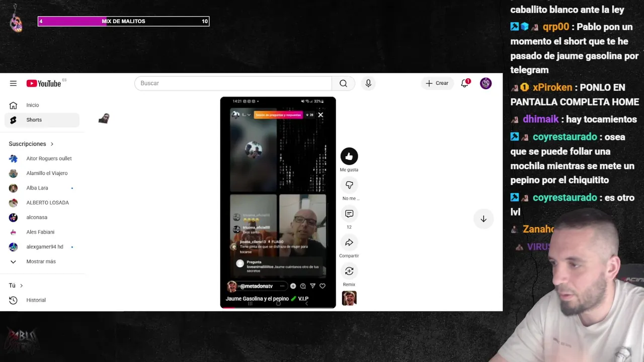The width and height of the screenshot is (644, 362).
Task: Open the account avatar menu
Action: coord(486,83)
